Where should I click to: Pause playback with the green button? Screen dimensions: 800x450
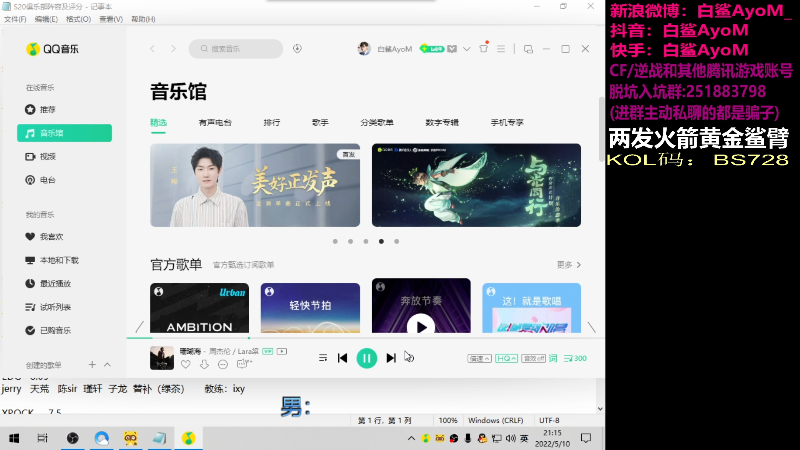[366, 358]
